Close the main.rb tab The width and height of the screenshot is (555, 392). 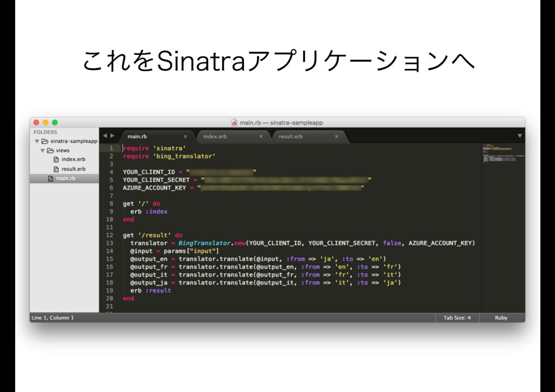point(185,136)
